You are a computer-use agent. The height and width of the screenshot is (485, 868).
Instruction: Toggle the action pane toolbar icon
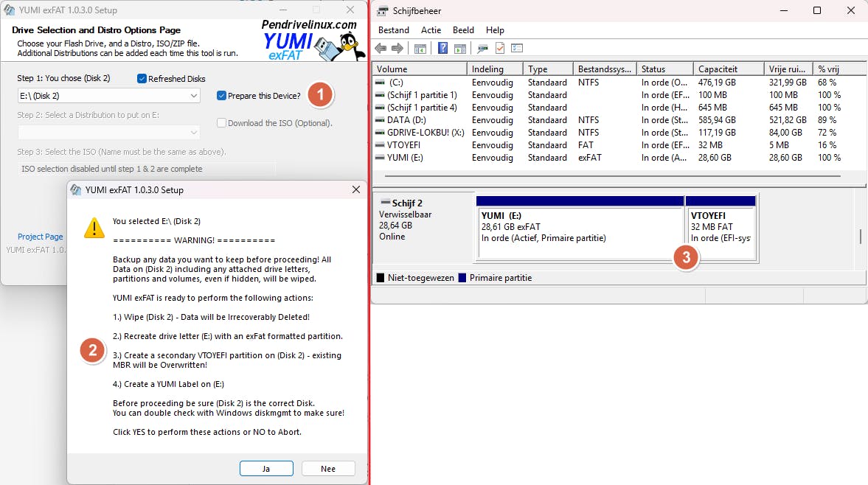(x=460, y=49)
